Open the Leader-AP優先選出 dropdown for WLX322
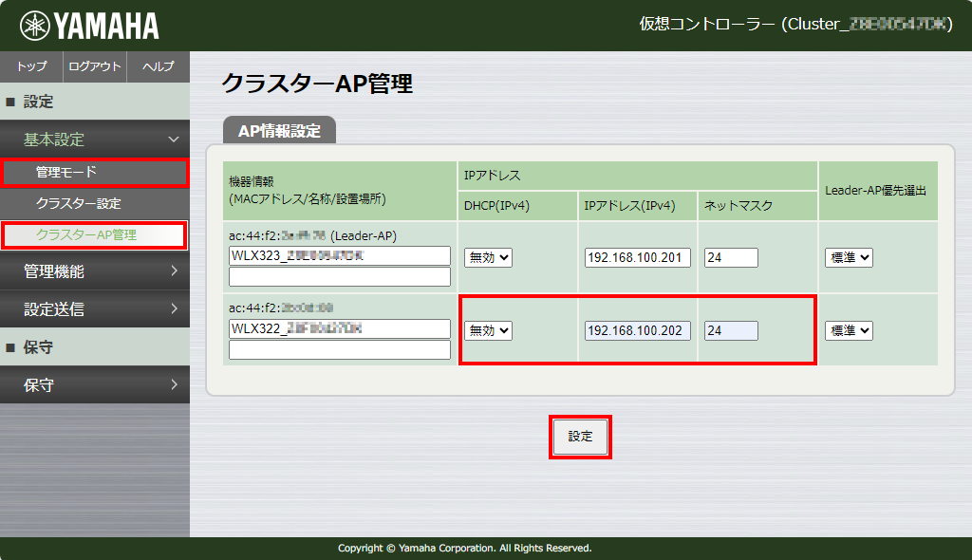The height and width of the screenshot is (560, 972). [x=848, y=330]
